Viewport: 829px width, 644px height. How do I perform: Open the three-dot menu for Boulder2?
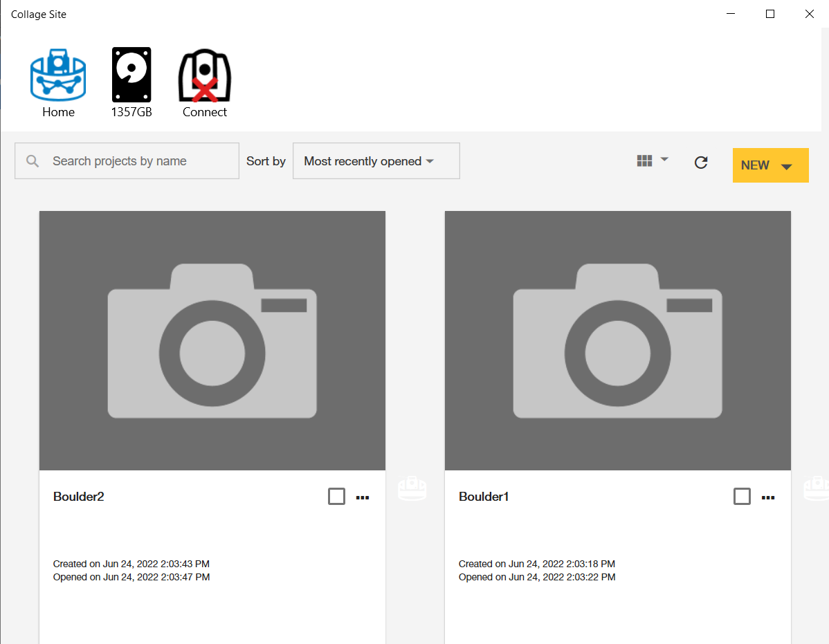tap(363, 497)
